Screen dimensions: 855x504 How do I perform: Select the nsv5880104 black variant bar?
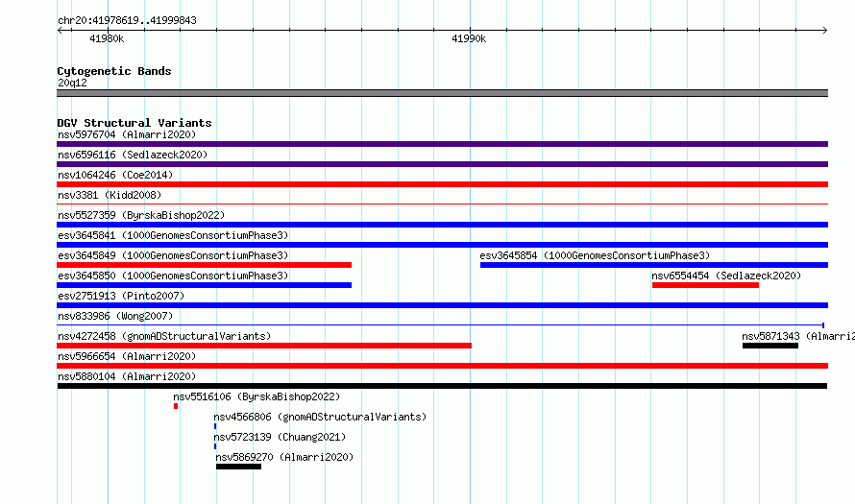click(442, 386)
